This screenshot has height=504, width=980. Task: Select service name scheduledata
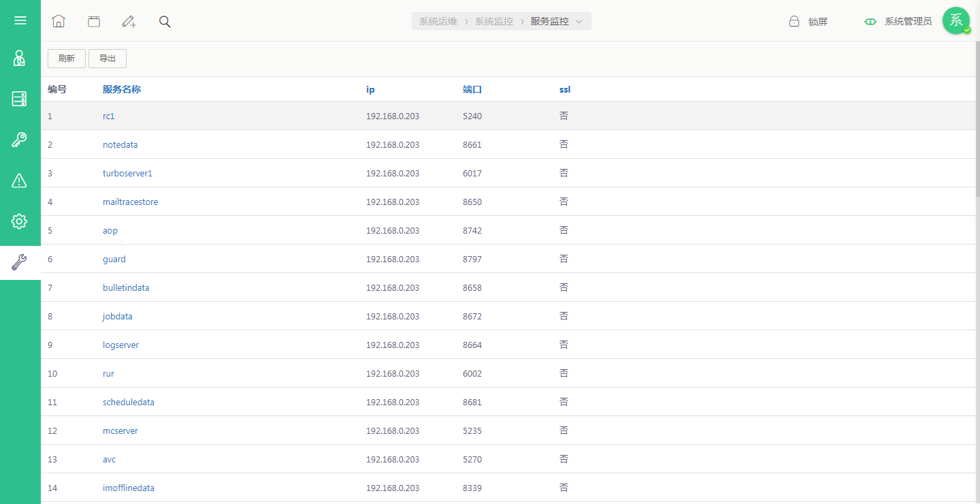129,403
